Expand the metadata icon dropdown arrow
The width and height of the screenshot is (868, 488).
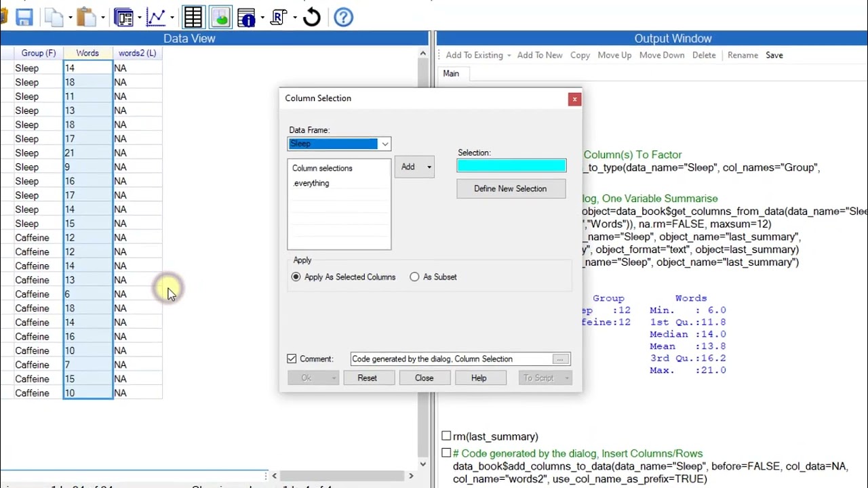[261, 18]
